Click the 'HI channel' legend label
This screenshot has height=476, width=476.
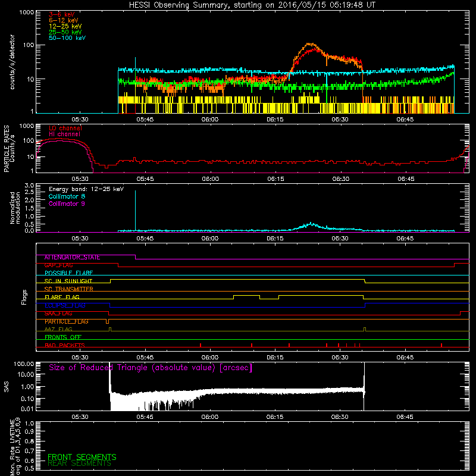(x=64, y=134)
